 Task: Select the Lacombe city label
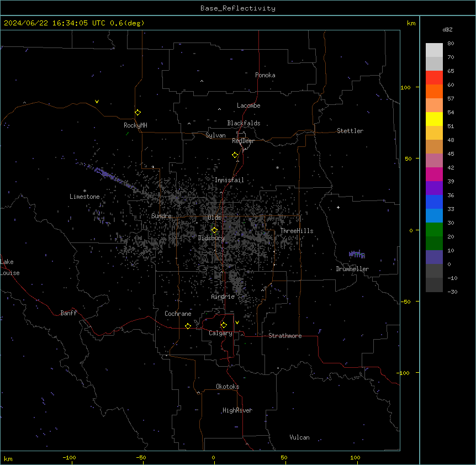coord(248,105)
